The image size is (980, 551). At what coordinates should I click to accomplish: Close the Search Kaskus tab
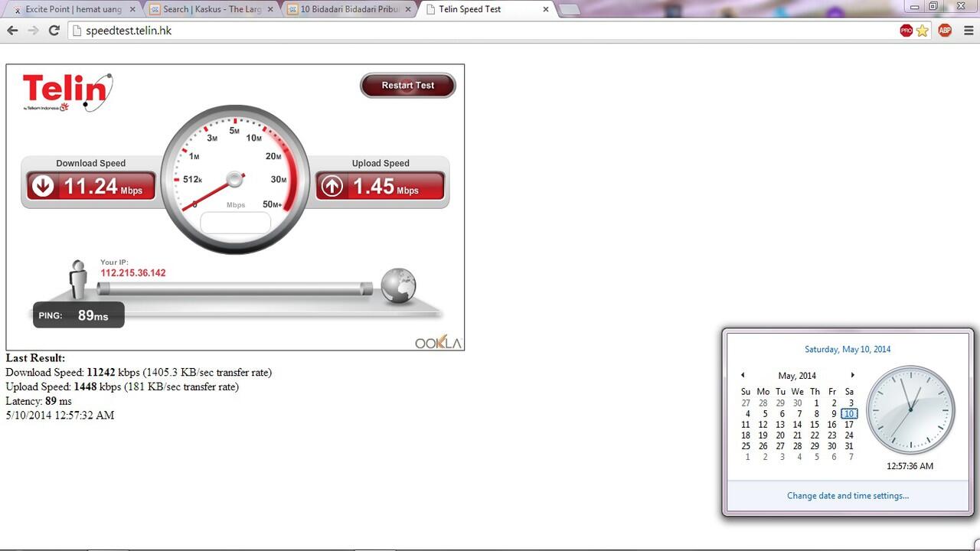click(270, 9)
